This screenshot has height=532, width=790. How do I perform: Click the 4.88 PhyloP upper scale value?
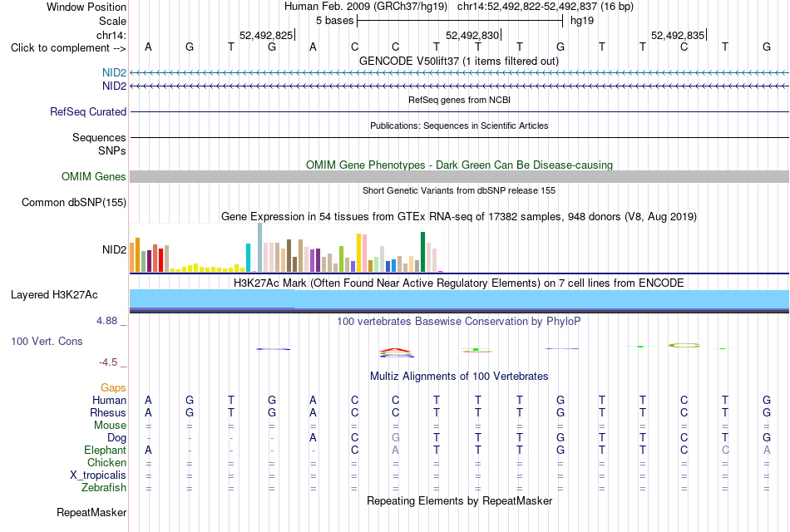pos(106,320)
